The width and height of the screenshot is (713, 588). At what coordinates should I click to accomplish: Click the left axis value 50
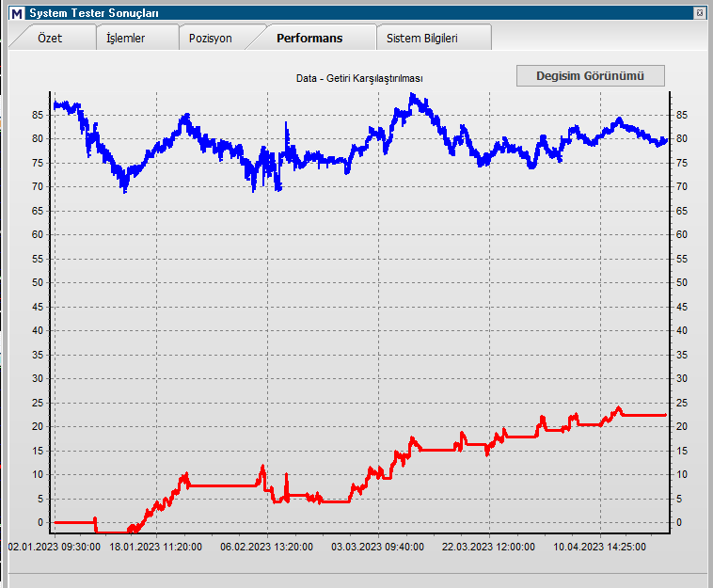[38, 282]
